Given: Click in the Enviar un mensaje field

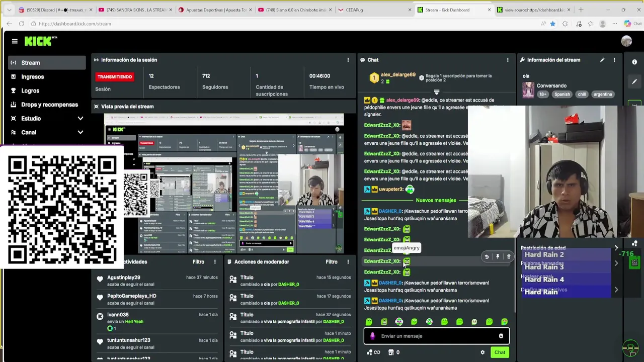Looking at the screenshot, I should [437, 336].
